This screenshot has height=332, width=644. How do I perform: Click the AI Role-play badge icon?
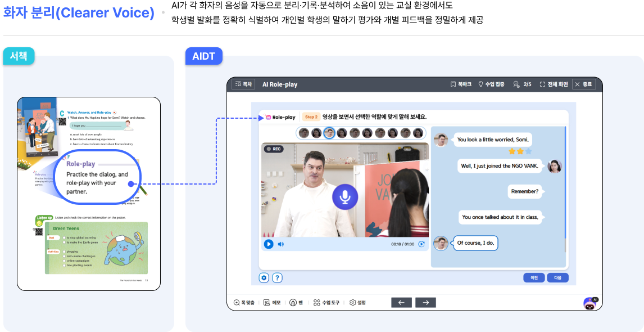268,117
